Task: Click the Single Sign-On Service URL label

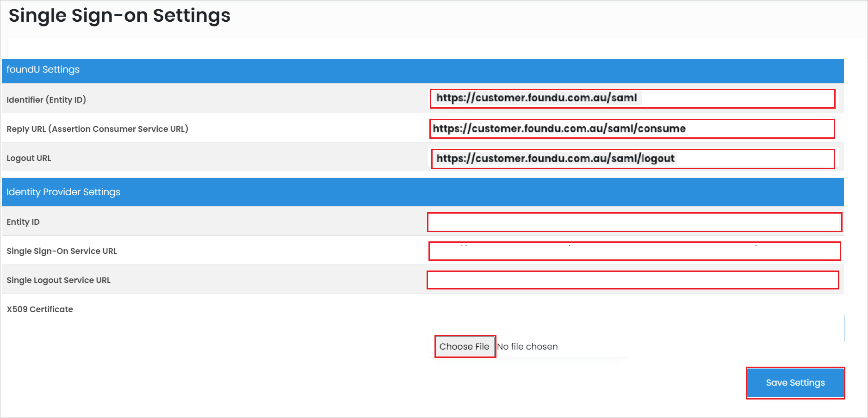Action: tap(62, 251)
